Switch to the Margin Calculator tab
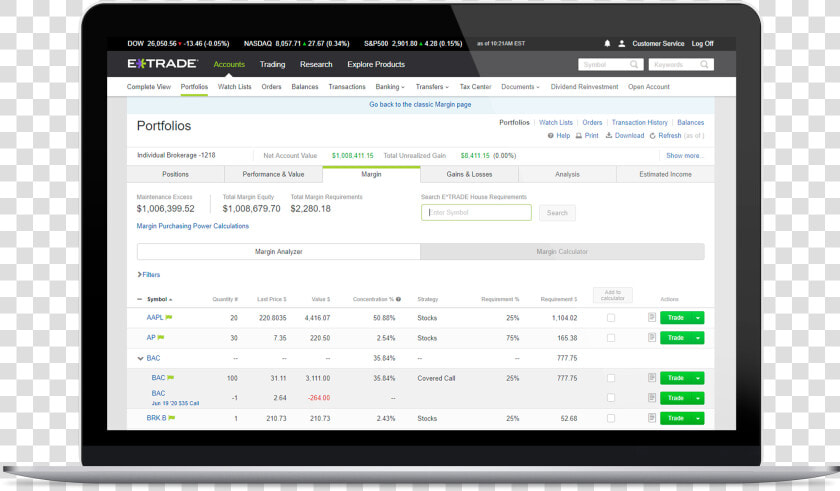This screenshot has height=491, width=840. tap(562, 252)
